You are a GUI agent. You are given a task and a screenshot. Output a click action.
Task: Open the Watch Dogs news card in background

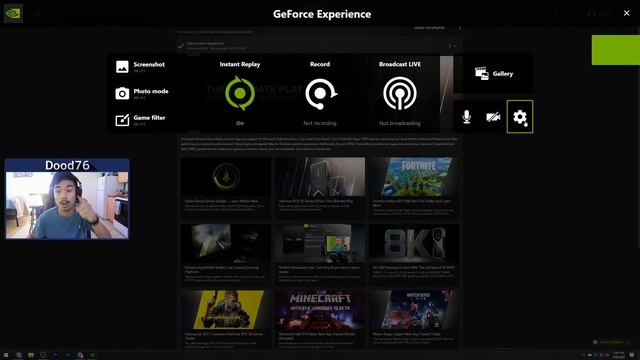(414, 318)
